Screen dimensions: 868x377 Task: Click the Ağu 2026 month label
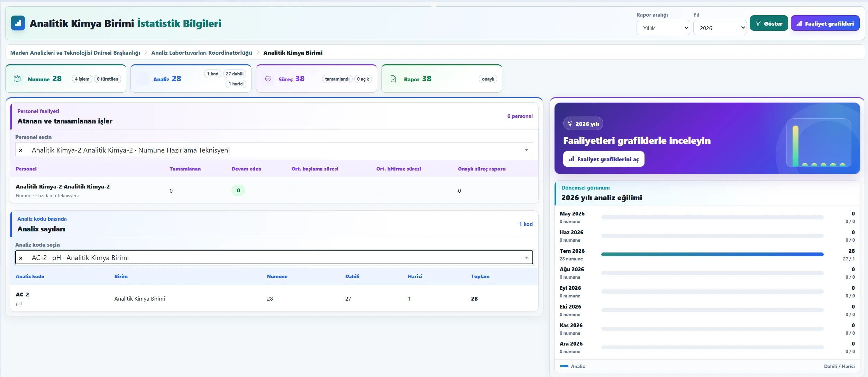point(572,269)
